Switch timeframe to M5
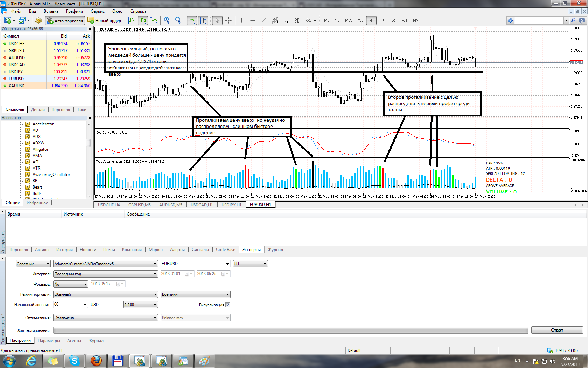588x368 pixels. coord(337,20)
